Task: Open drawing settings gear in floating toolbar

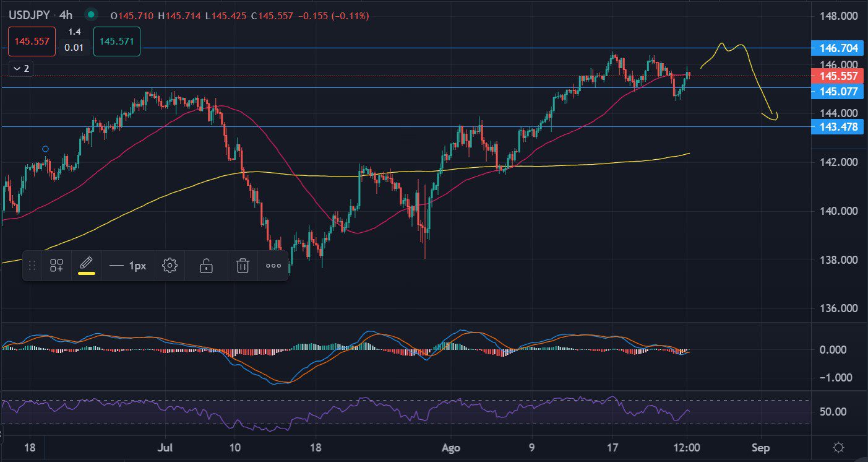Action: coord(170,266)
